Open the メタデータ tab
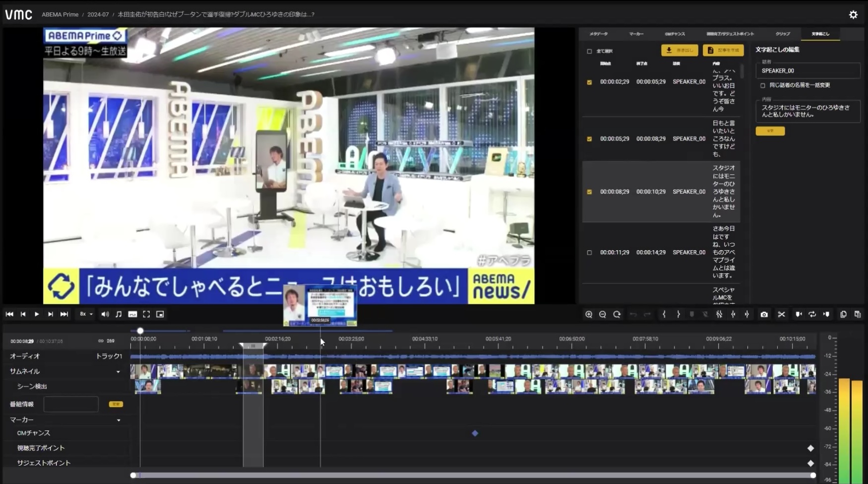This screenshot has width=868, height=484. (x=598, y=34)
